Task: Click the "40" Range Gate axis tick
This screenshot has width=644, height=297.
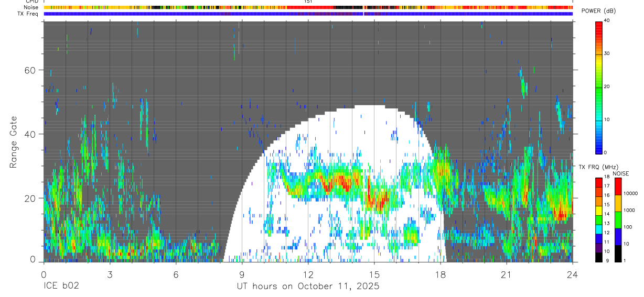Action: point(31,134)
